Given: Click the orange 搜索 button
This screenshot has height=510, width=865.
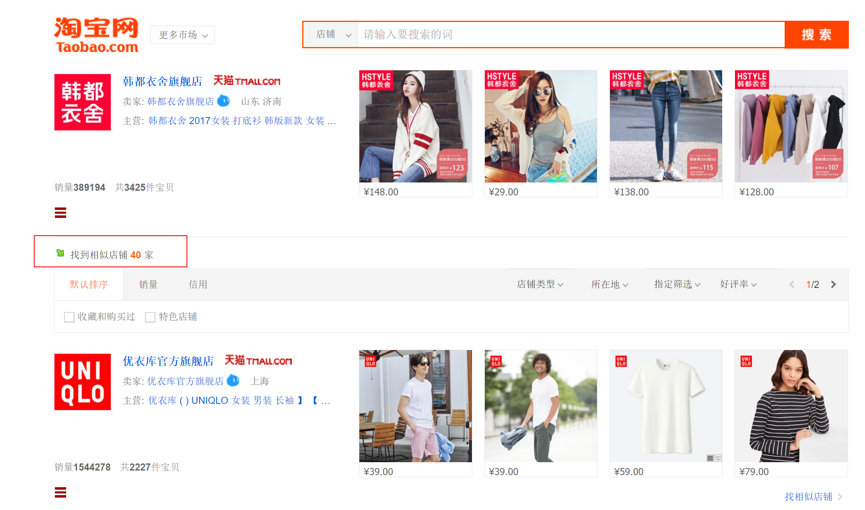Looking at the screenshot, I should [816, 35].
